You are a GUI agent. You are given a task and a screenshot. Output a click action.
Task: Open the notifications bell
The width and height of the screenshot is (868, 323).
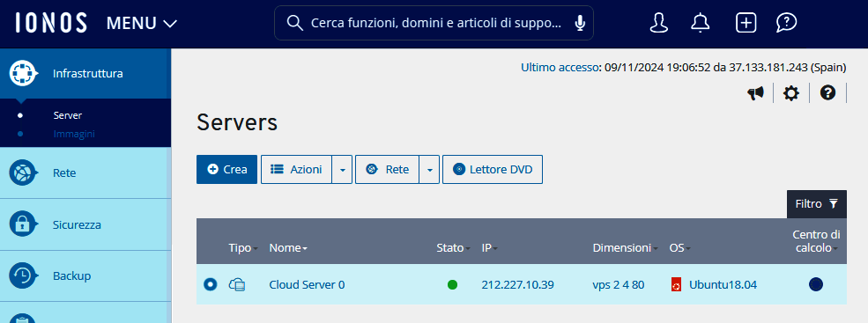[x=701, y=23]
